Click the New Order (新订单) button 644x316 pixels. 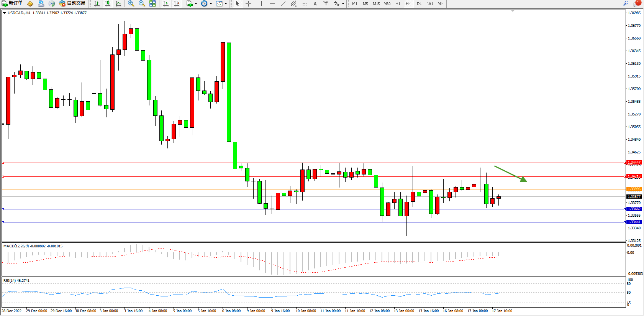[x=12, y=3]
